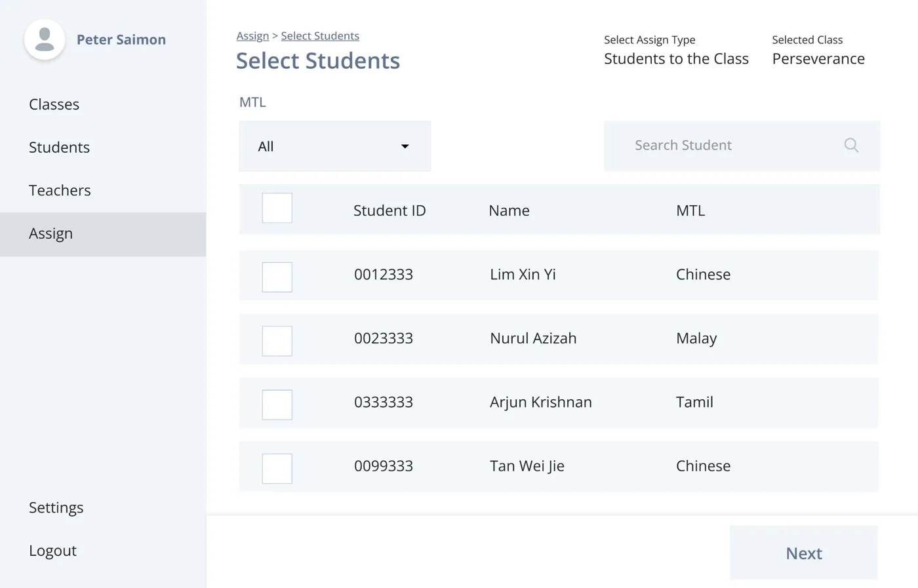Click the name Nurul Azizah

pos(533,338)
